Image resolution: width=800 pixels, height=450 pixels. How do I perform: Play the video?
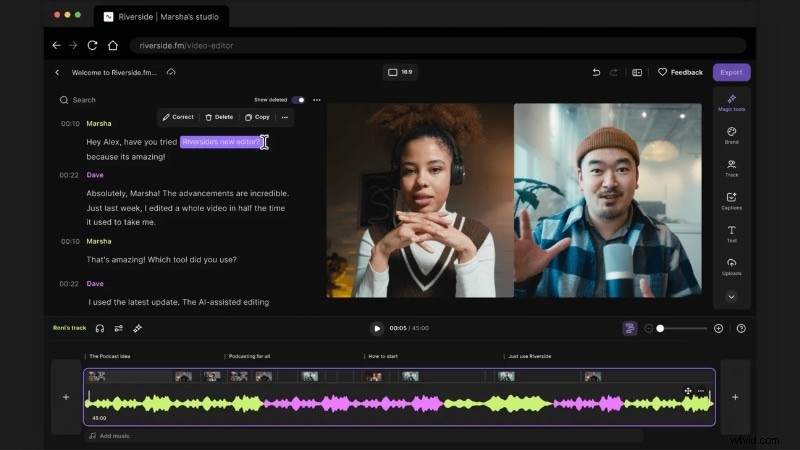377,329
